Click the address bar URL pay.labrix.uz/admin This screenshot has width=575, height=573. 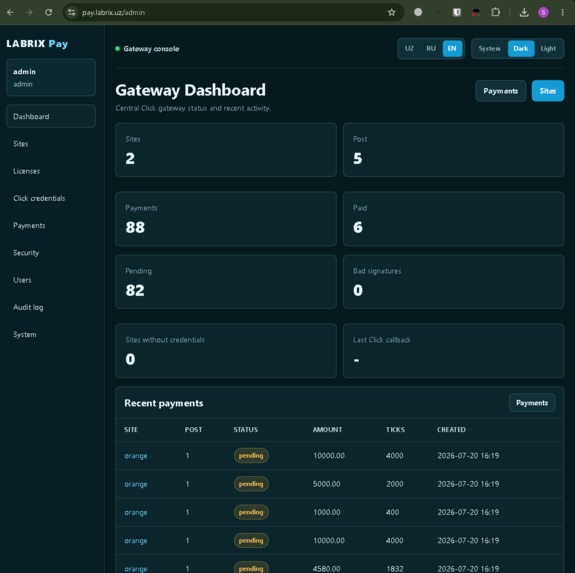click(x=113, y=12)
